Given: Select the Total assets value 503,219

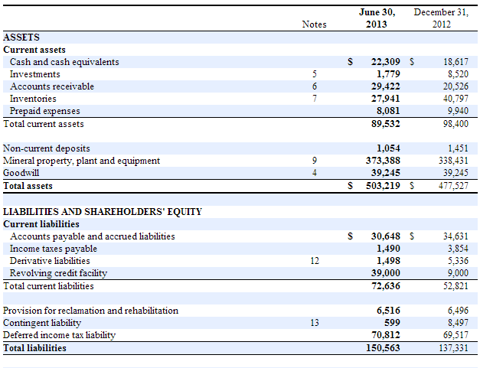Looking at the screenshot, I should [383, 186].
